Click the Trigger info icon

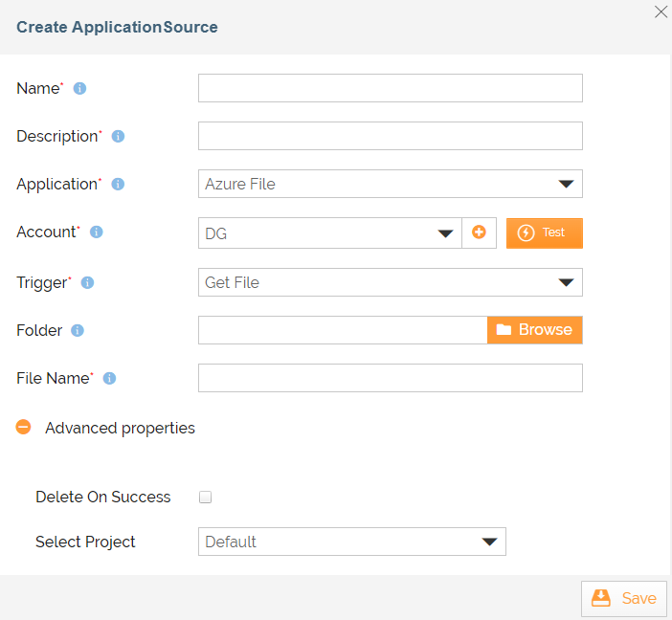tap(87, 283)
